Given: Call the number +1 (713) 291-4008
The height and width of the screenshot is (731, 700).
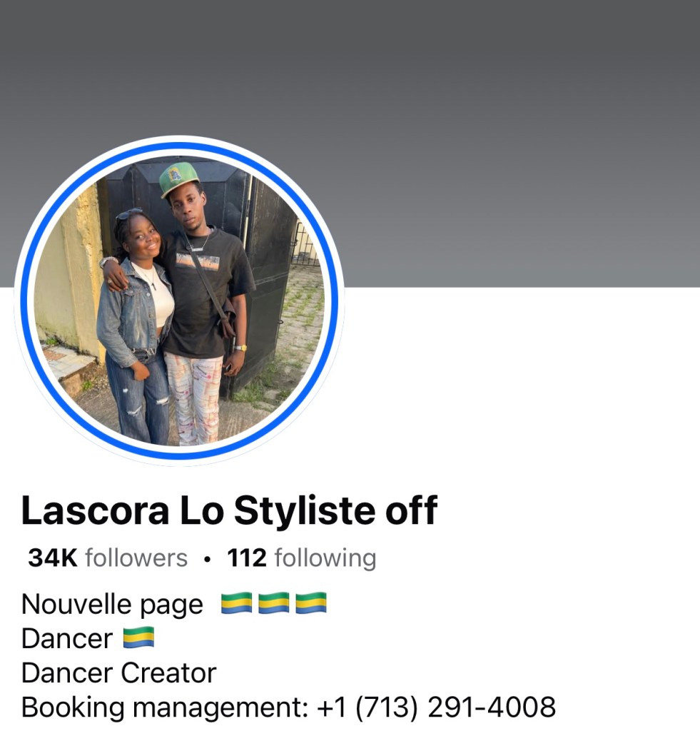Looking at the screenshot, I should coord(436,707).
